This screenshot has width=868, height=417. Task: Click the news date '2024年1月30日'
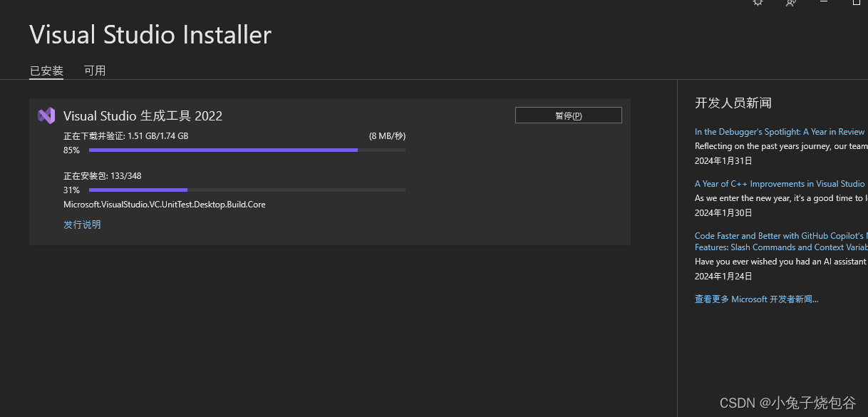point(723,212)
